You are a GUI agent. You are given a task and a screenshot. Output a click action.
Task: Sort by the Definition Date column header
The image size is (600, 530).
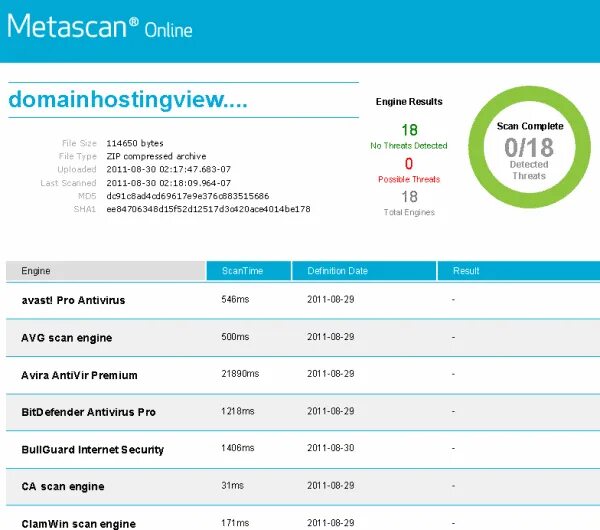pos(364,271)
